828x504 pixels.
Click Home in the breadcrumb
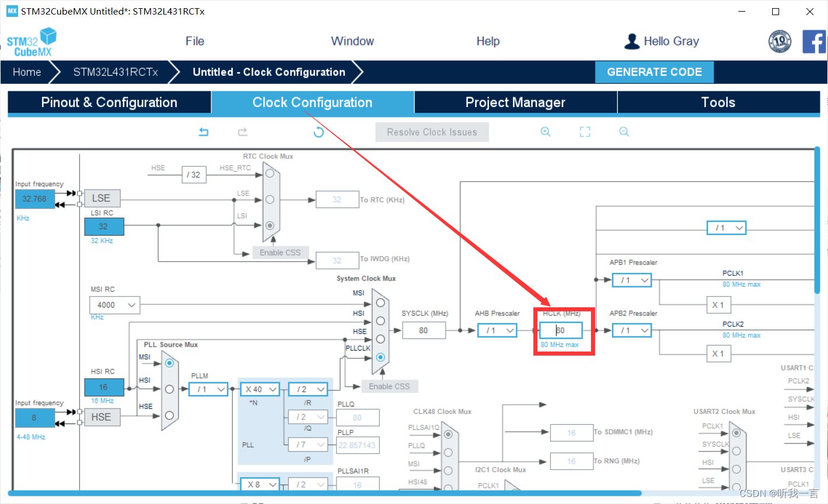pos(27,72)
